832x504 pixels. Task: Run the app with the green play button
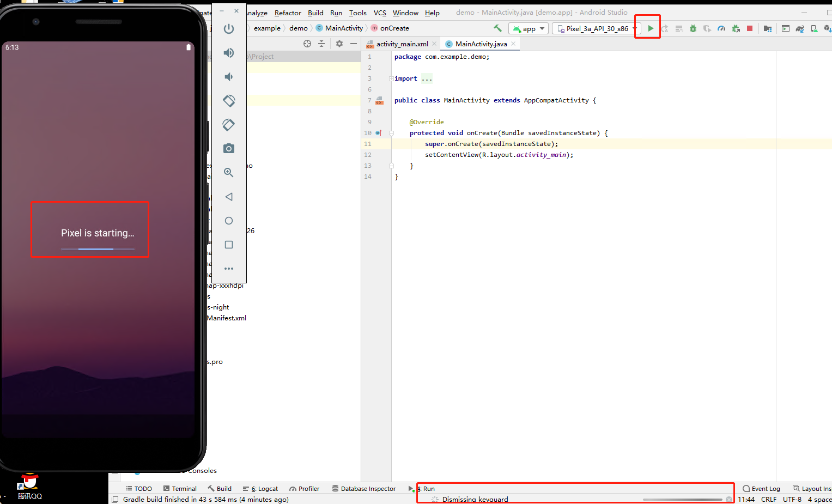click(651, 28)
